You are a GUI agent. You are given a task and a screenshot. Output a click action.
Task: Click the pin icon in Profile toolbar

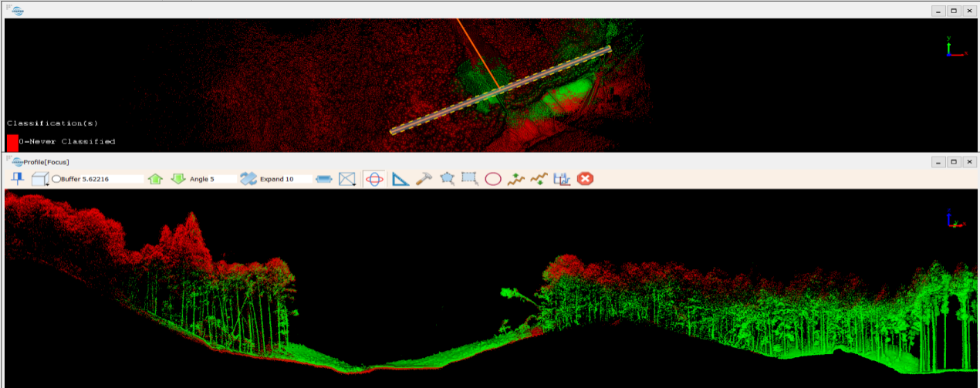coord(17,179)
